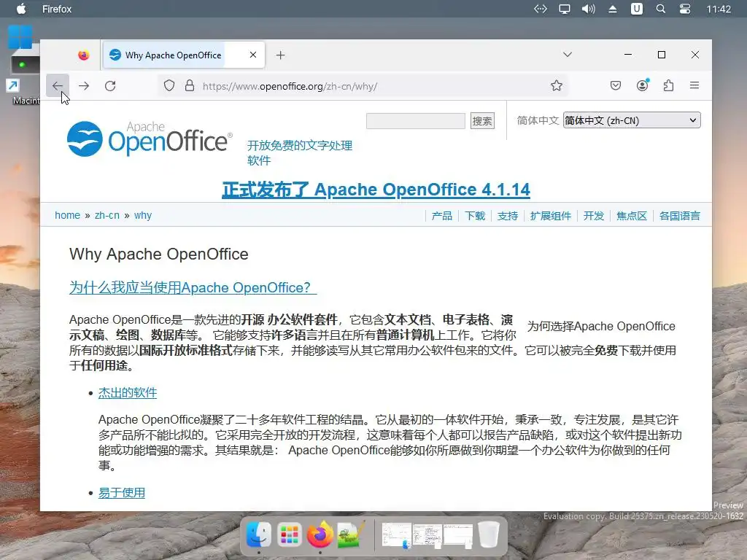The width and height of the screenshot is (747, 560).
Task: Open a new tab with plus
Action: click(281, 55)
